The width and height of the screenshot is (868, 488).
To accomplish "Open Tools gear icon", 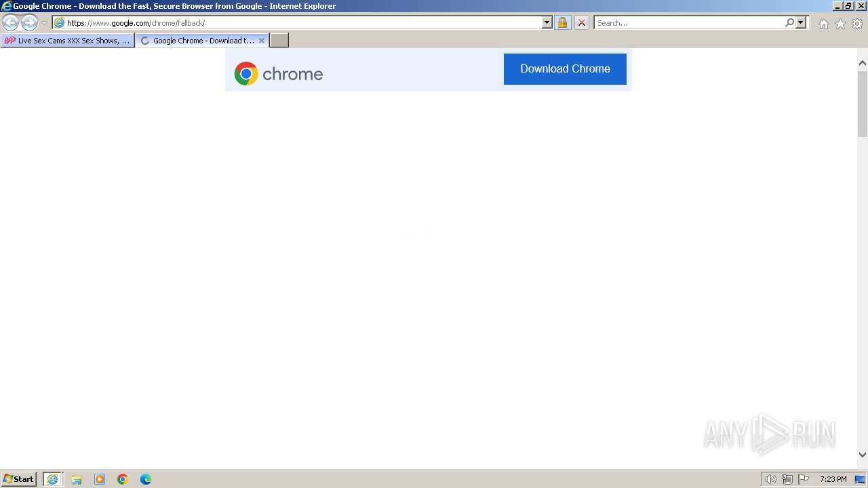I will click(x=857, y=24).
